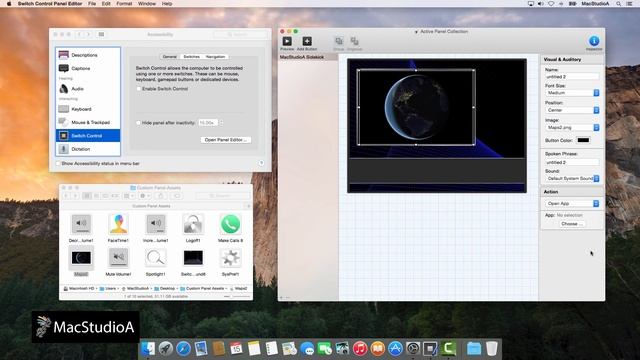This screenshot has width=640, height=360.
Task: Open the Font Size dropdown
Action: [x=572, y=93]
